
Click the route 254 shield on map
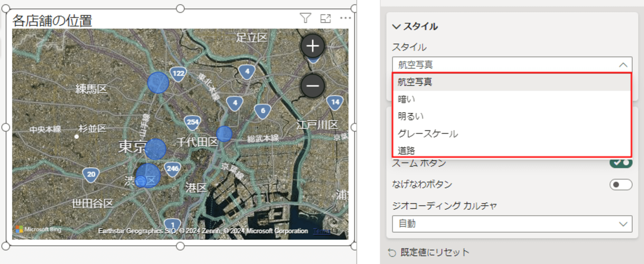pyautogui.click(x=193, y=123)
